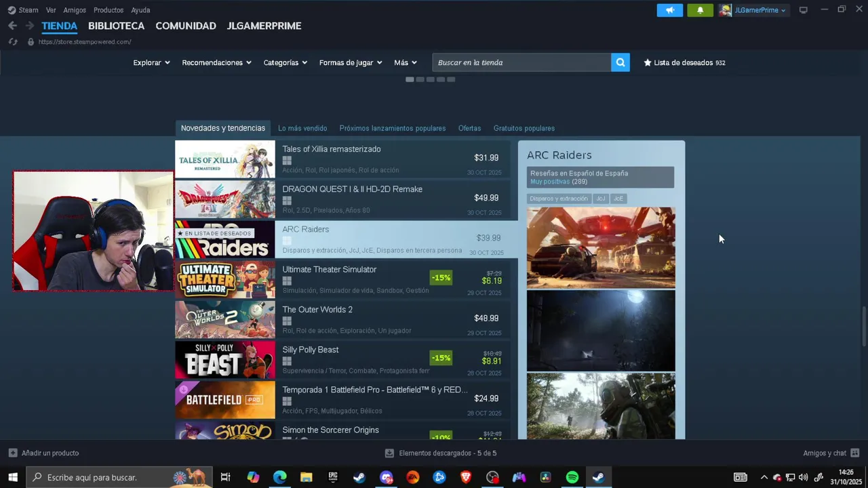Click the wishlist star icon
Image resolution: width=868 pixels, height=488 pixels.
648,62
